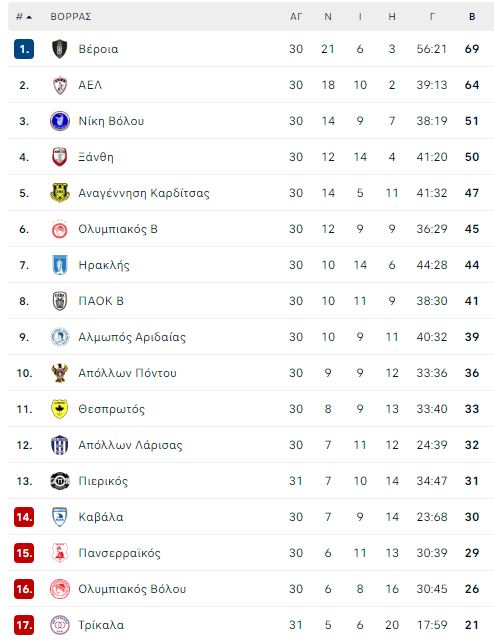Open the Ολυμπιακός Β team link

[118, 229]
